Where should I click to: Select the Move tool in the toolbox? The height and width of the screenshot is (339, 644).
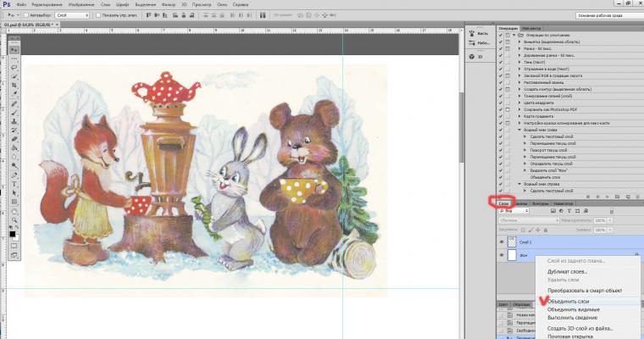click(x=14, y=50)
